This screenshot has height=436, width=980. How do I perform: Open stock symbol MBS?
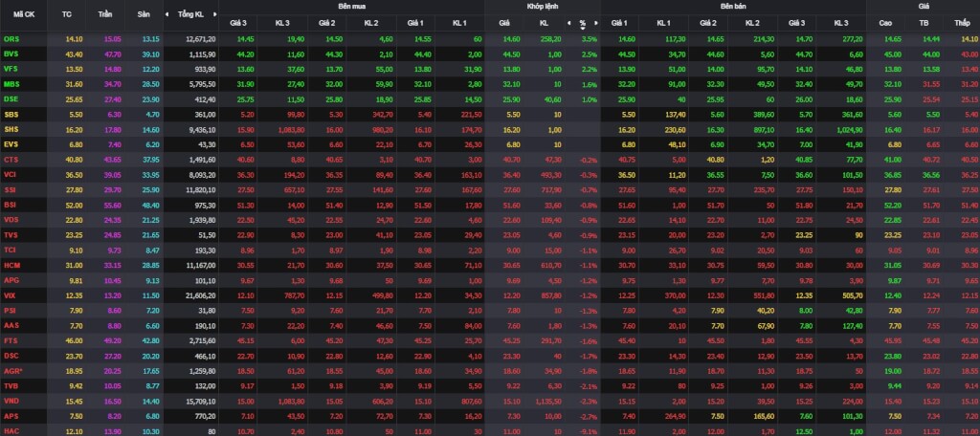point(11,84)
